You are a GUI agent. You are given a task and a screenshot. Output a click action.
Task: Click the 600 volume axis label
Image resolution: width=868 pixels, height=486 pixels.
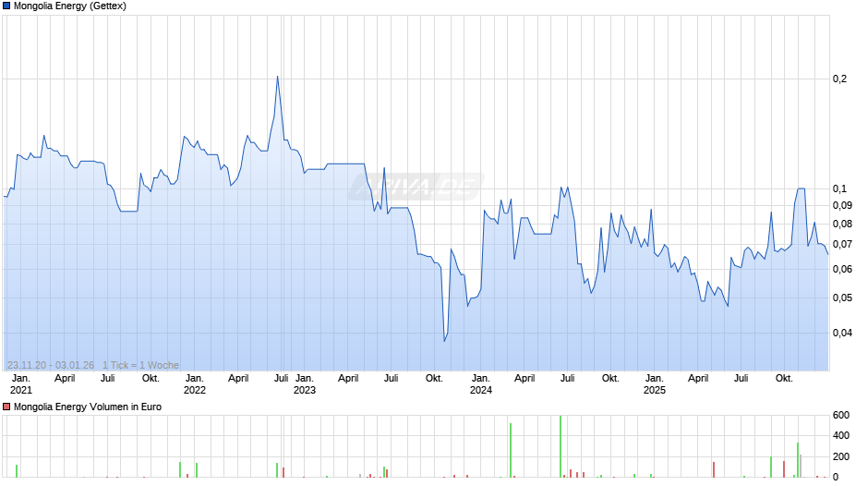click(x=841, y=415)
